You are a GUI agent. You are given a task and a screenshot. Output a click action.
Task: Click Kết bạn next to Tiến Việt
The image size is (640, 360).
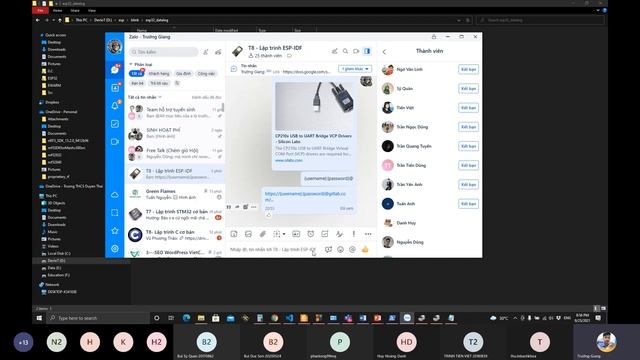pos(468,108)
